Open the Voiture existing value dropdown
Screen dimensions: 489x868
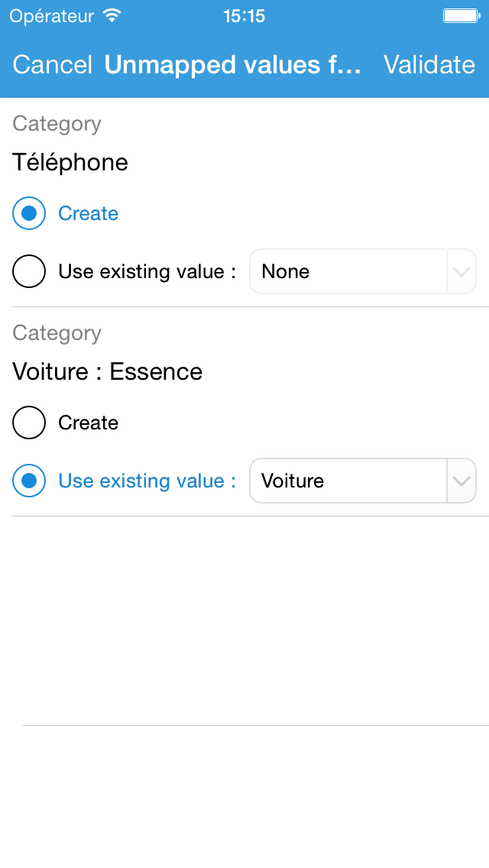tap(348, 481)
